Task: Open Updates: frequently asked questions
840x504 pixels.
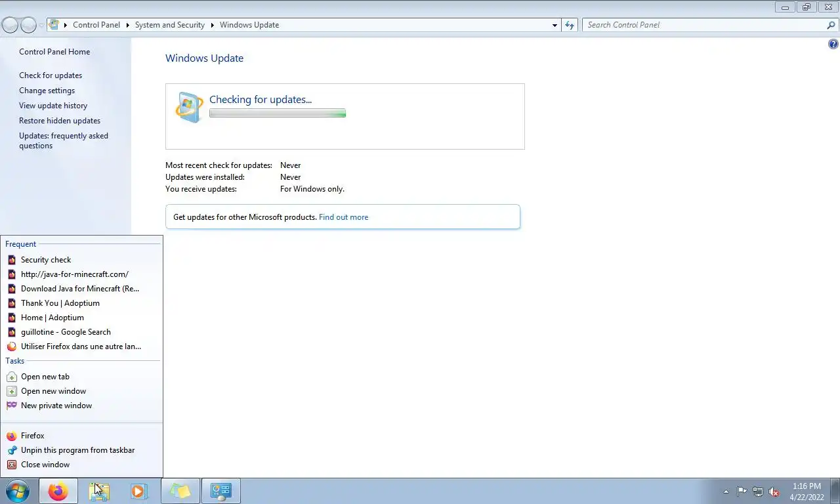Action: (64, 140)
